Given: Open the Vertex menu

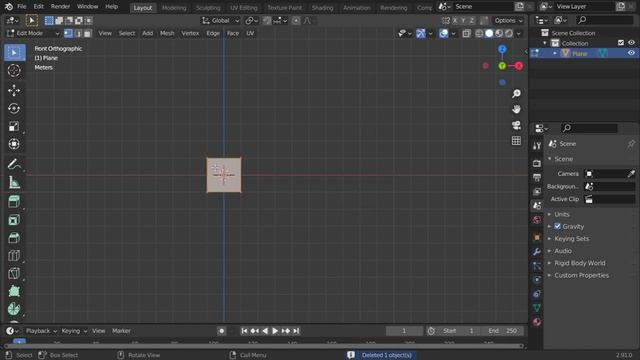Looking at the screenshot, I should (190, 33).
